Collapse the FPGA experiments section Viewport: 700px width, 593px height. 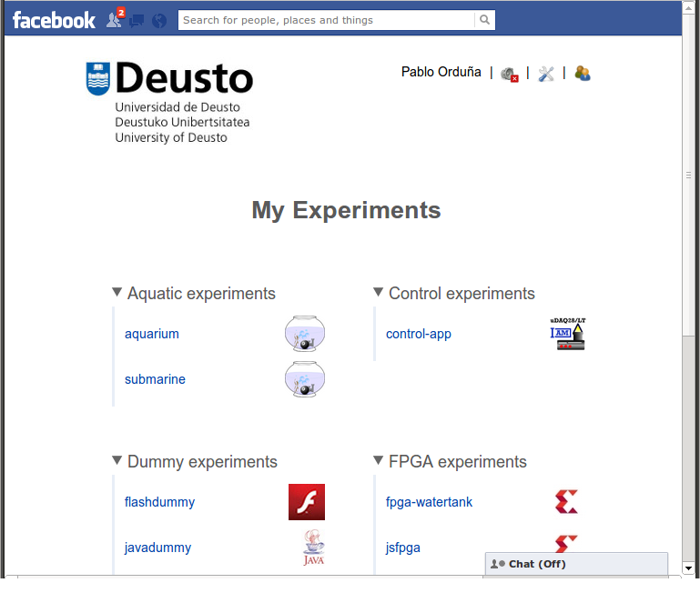coord(378,461)
